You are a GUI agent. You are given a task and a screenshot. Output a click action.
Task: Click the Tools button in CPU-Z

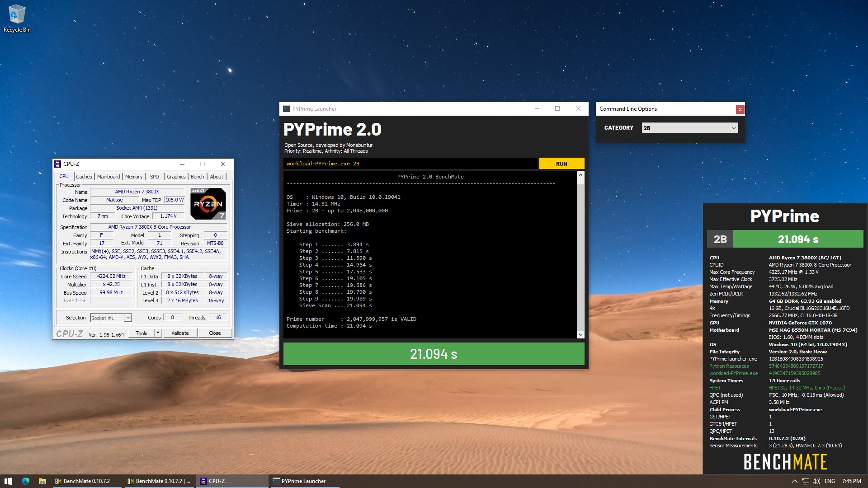tap(142, 333)
